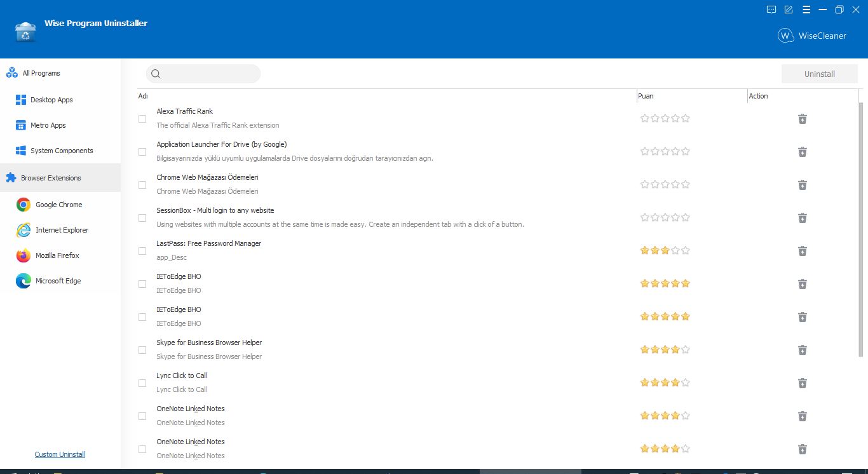
Task: Change star rating for LastPass
Action: point(665,250)
